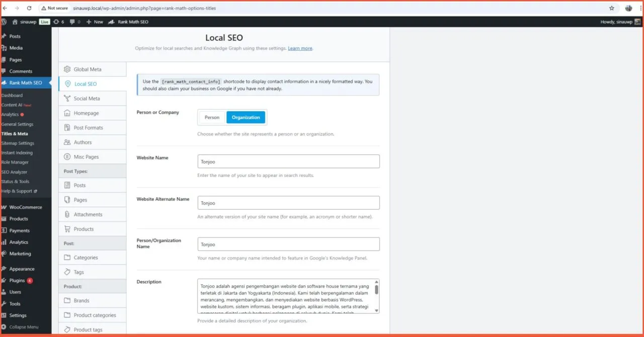Select the Post Formats icon
644x337 pixels.
pos(67,127)
